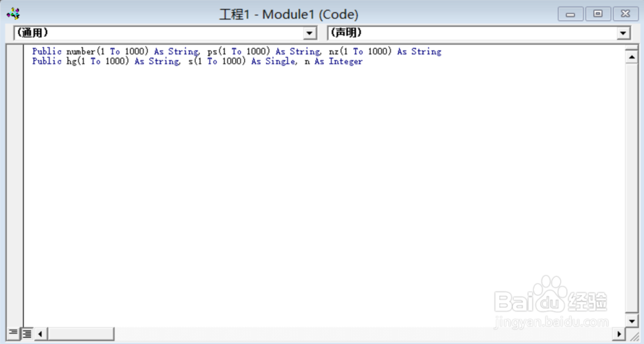Switch to Full Module View button
The image size is (644, 344).
[x=27, y=333]
